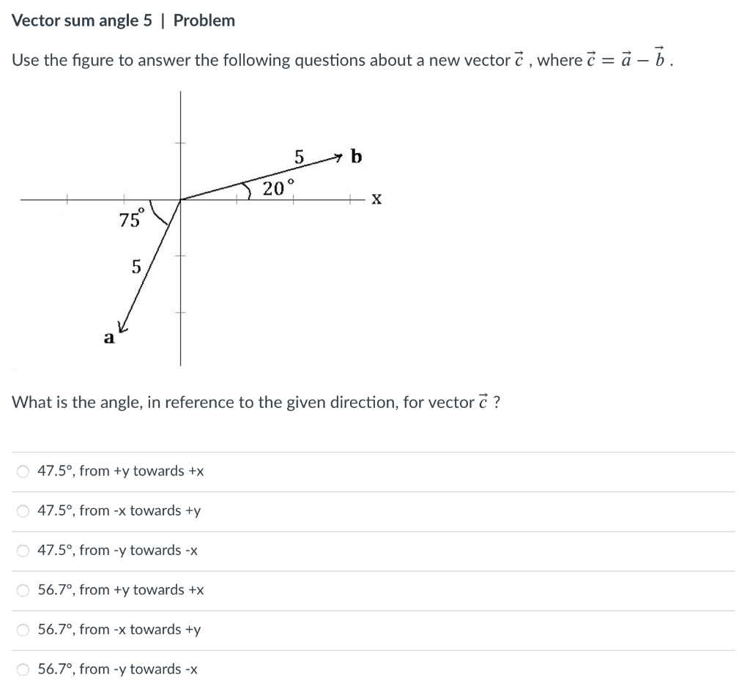Click the vector a label in the figure
Image resolution: width=750 pixels, height=700 pixels.
pyautogui.click(x=108, y=338)
